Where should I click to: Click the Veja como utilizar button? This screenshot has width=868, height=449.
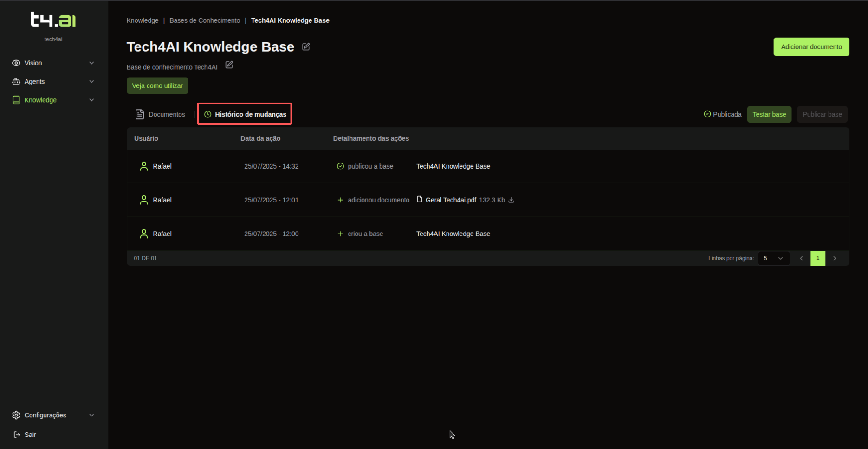click(157, 86)
